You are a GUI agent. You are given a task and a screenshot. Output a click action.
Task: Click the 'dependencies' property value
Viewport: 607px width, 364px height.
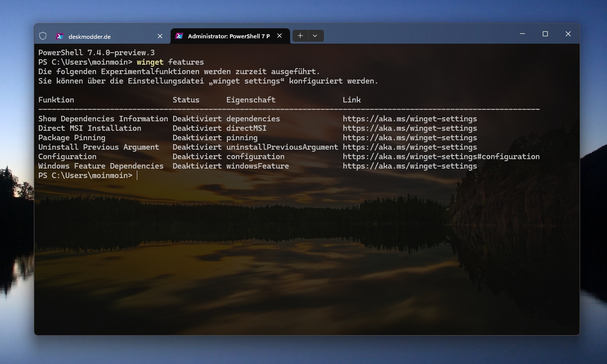click(253, 119)
